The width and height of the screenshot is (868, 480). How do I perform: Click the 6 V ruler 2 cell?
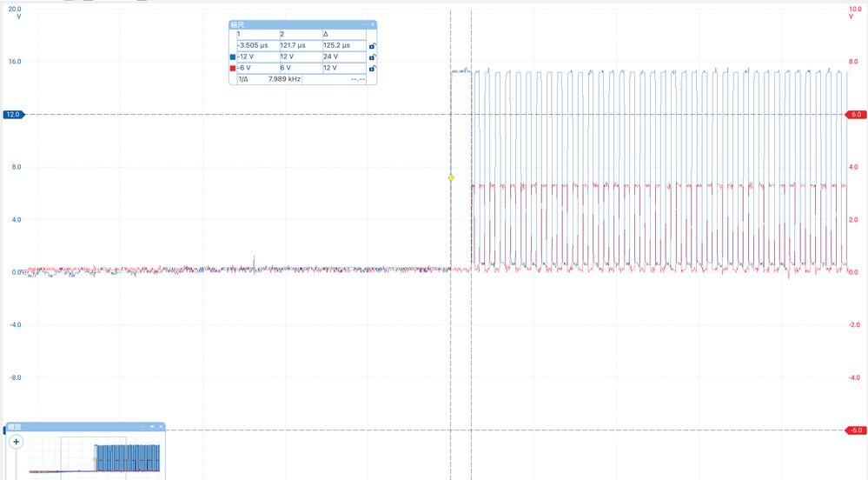pyautogui.click(x=301, y=68)
